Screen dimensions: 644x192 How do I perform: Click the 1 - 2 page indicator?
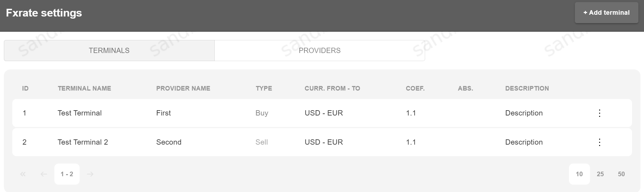[x=67, y=174]
